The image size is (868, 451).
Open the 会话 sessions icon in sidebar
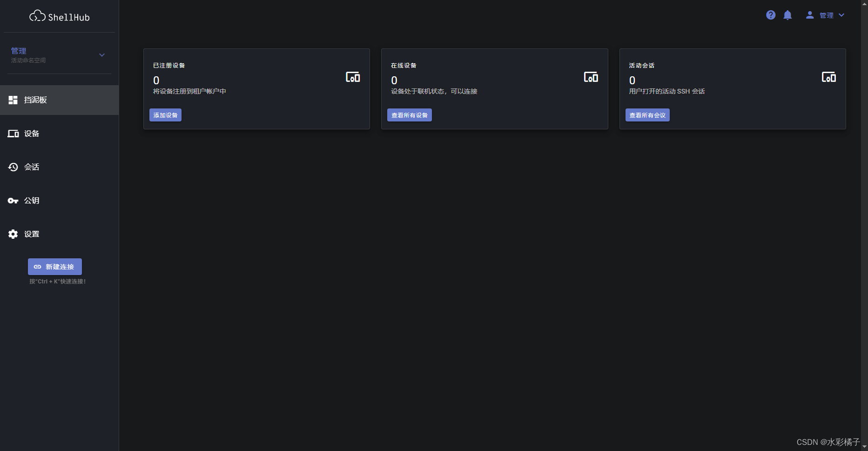point(13,167)
